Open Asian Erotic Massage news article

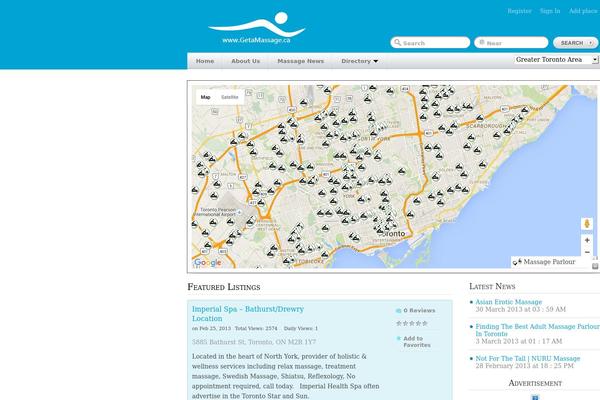pos(509,302)
